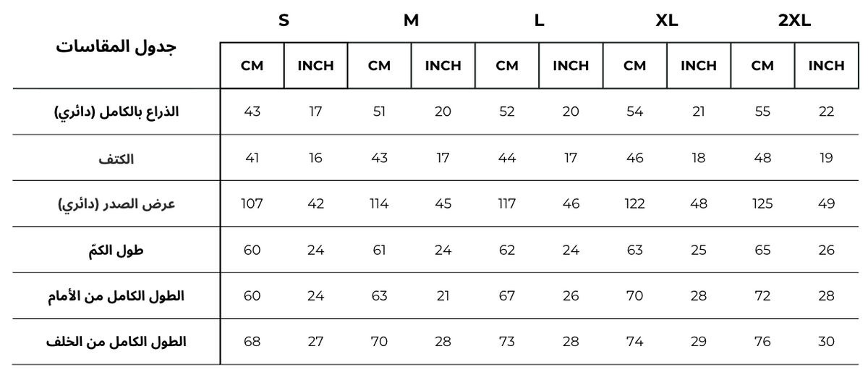Click the S size column heading
The width and height of the screenshot is (868, 370).
284,21
